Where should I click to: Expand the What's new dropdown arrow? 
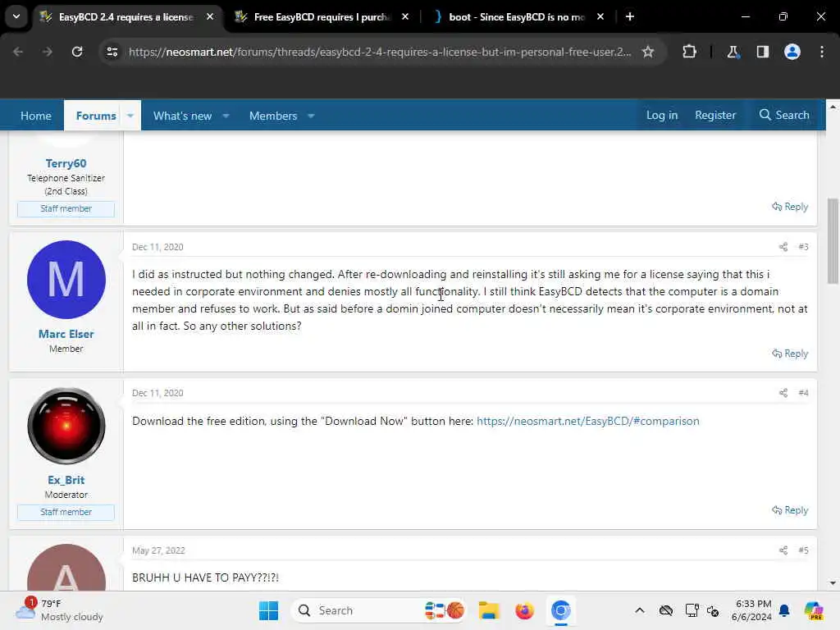click(226, 116)
